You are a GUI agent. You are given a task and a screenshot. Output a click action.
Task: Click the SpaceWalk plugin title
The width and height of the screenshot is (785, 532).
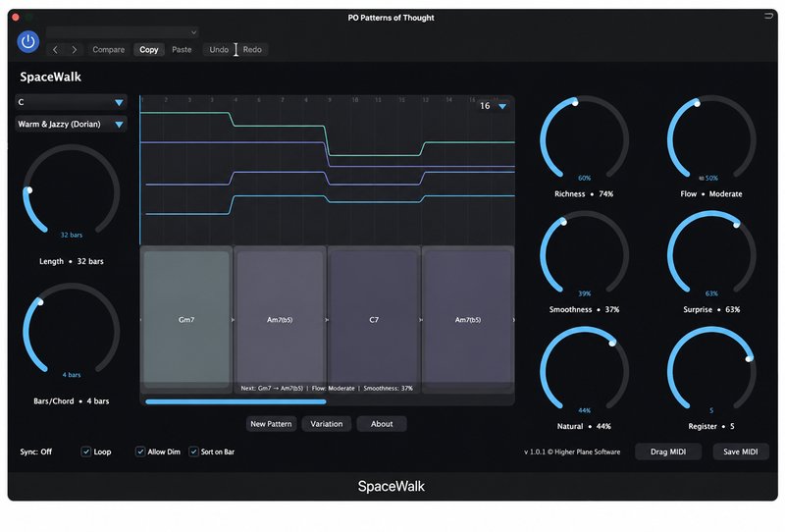pyautogui.click(x=51, y=77)
